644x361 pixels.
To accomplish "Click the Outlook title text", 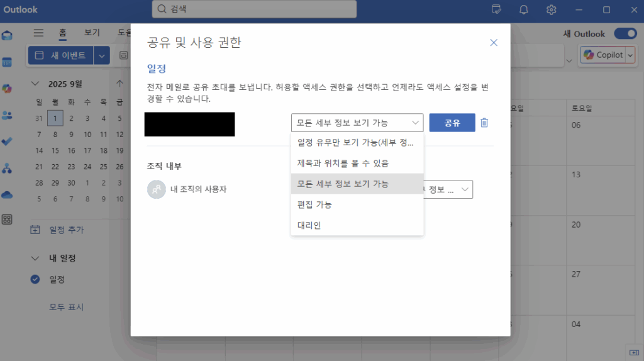I will tap(21, 9).
